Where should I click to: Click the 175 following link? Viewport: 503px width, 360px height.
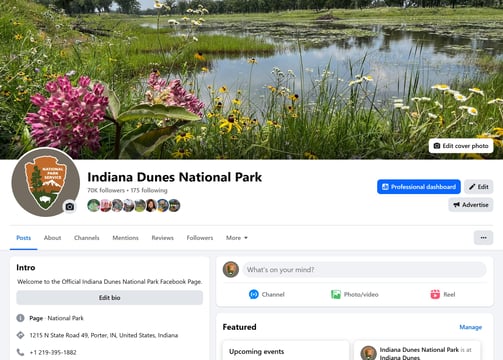click(149, 190)
